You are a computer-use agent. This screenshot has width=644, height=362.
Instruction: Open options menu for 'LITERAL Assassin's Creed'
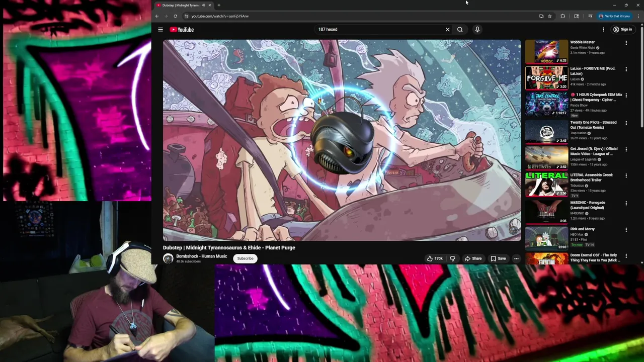tap(626, 176)
